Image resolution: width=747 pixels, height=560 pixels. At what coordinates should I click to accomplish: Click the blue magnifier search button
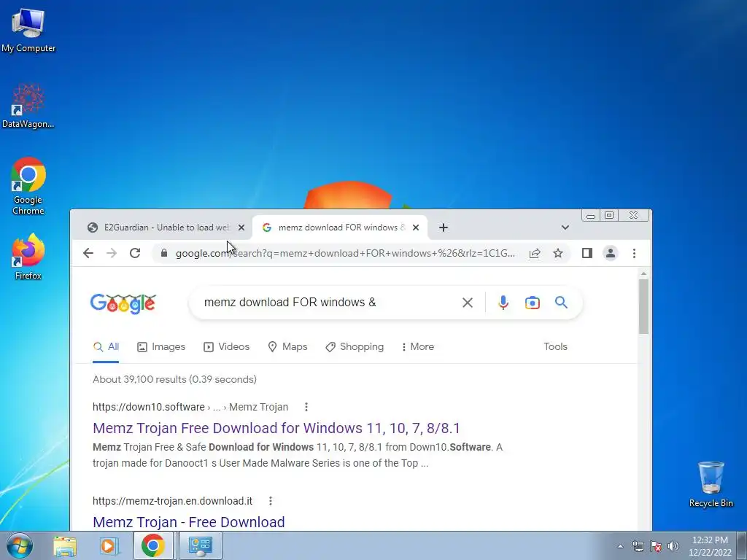tap(561, 303)
